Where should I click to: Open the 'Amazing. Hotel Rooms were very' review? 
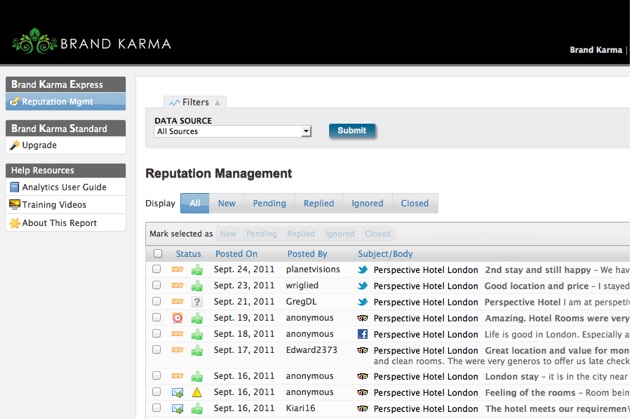click(557, 318)
